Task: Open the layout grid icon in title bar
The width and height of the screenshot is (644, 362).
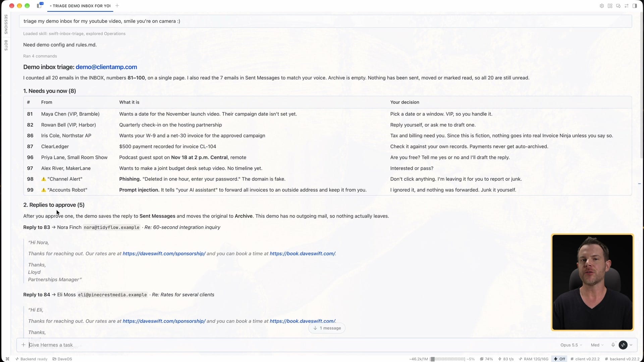Action: (x=610, y=6)
